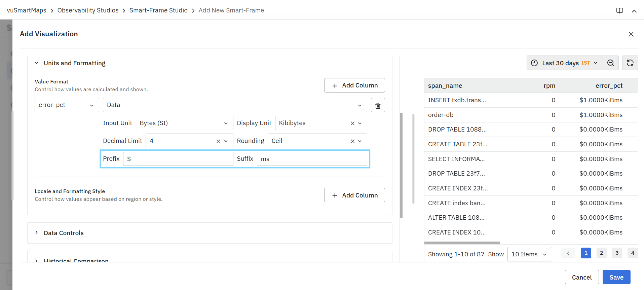Select the 'CREATE index ban...' row
This screenshot has width=644, height=290.
531,203
